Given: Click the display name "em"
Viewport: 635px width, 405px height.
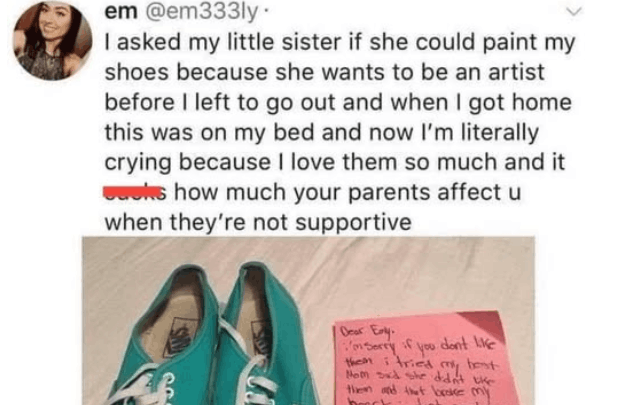Looking at the screenshot, I should [x=121, y=13].
